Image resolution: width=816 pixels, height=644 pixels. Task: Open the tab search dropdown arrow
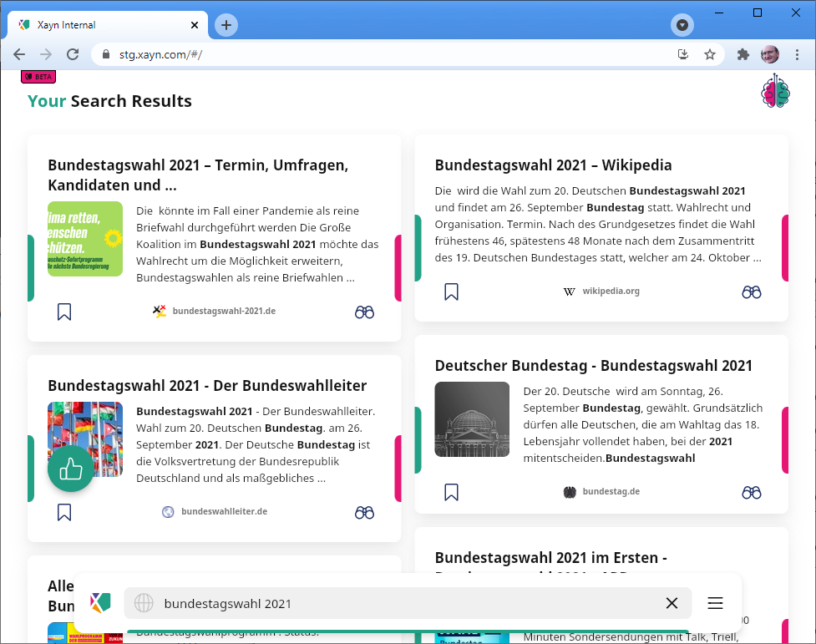pyautogui.click(x=682, y=25)
